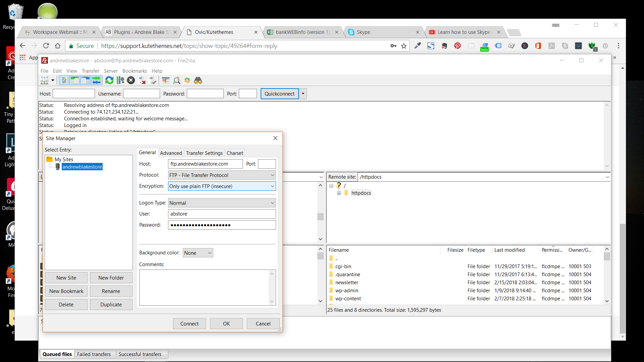The height and width of the screenshot is (362, 644).
Task: Click the Comments text area
Action: pos(205,288)
